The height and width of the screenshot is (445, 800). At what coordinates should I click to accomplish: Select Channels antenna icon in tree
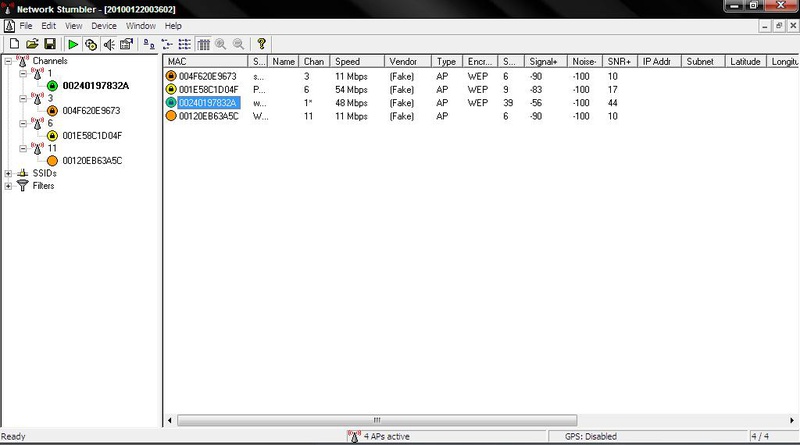(22, 61)
